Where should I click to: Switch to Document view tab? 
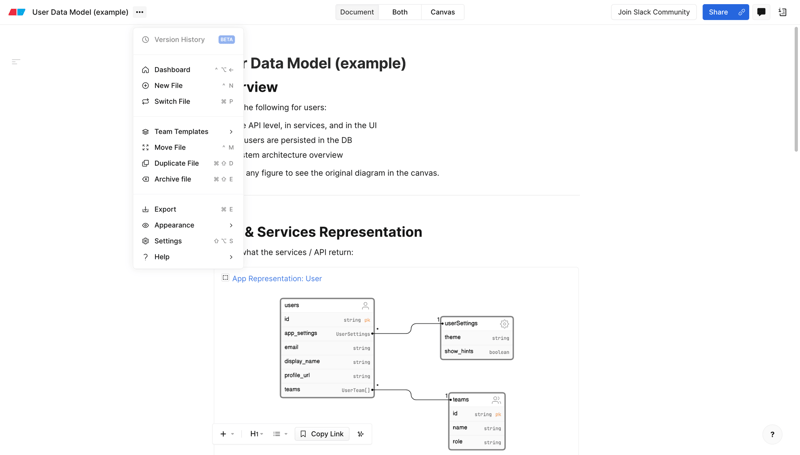pos(357,12)
